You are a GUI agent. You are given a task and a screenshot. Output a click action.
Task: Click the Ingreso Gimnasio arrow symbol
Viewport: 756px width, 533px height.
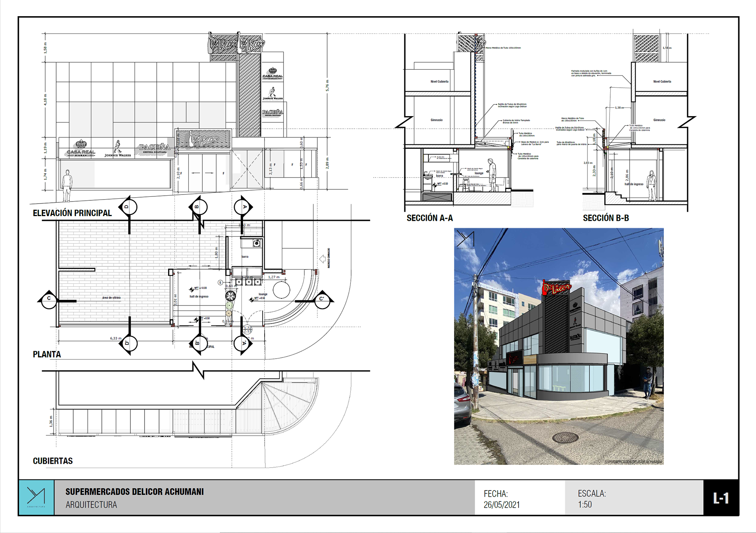[x=322, y=259]
